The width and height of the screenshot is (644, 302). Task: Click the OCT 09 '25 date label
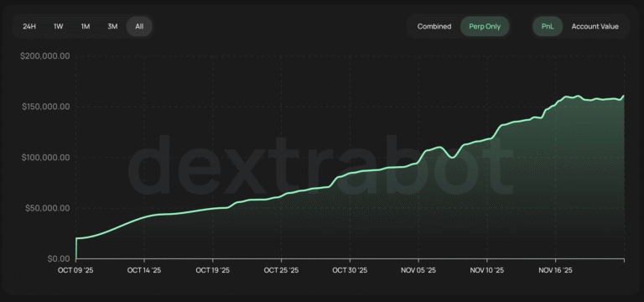tap(76, 270)
